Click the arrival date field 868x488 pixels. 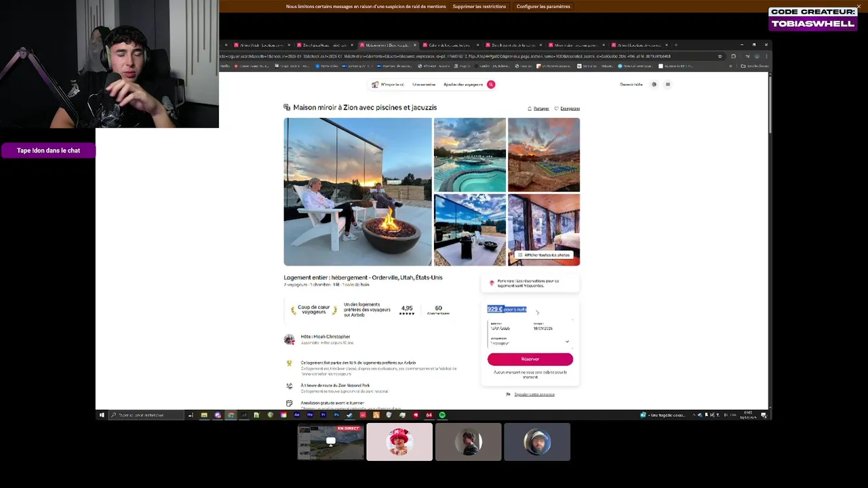coord(509,327)
